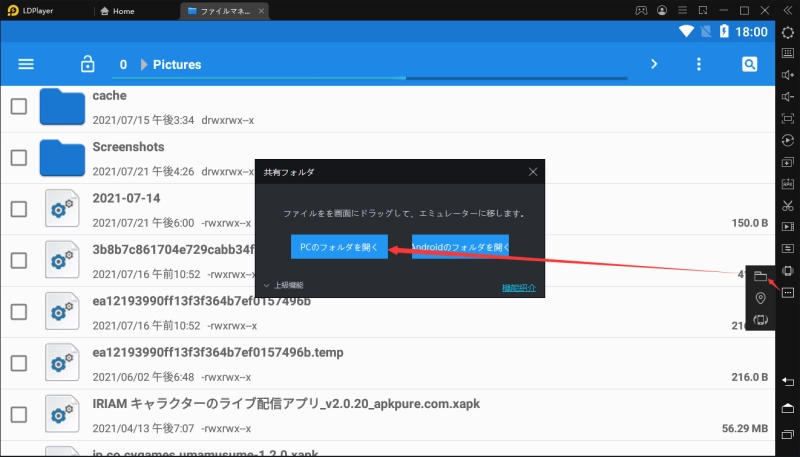
Task: Check the 3b8b7c861704e729cabb34f file checkbox
Action: point(19,261)
